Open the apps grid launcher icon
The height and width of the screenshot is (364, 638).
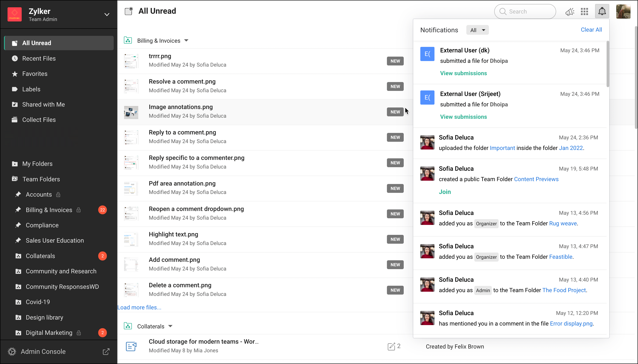584,11
